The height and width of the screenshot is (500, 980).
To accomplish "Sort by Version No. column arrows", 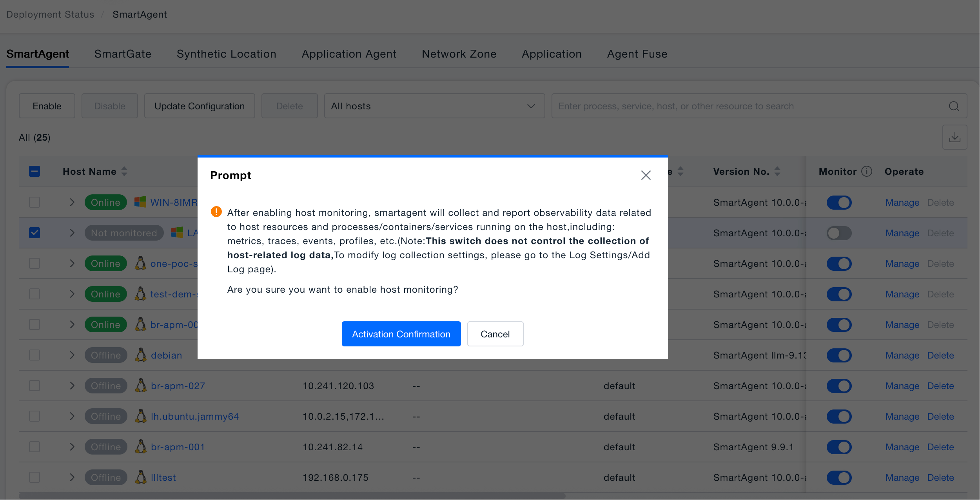I will click(x=777, y=171).
